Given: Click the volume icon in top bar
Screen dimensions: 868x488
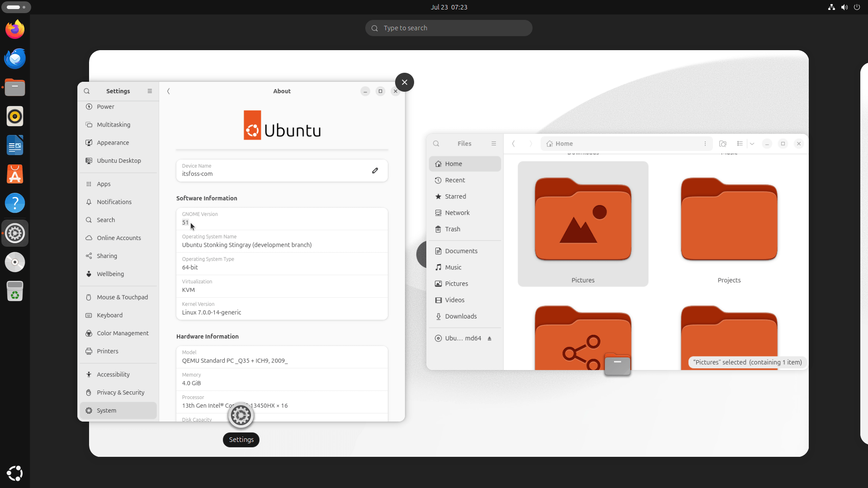Looking at the screenshot, I should [844, 7].
